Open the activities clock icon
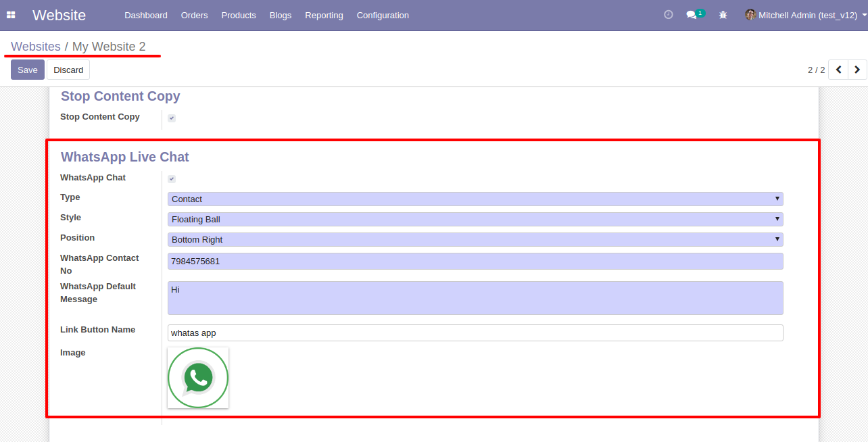Viewport: 868px width, 442px height. point(669,14)
